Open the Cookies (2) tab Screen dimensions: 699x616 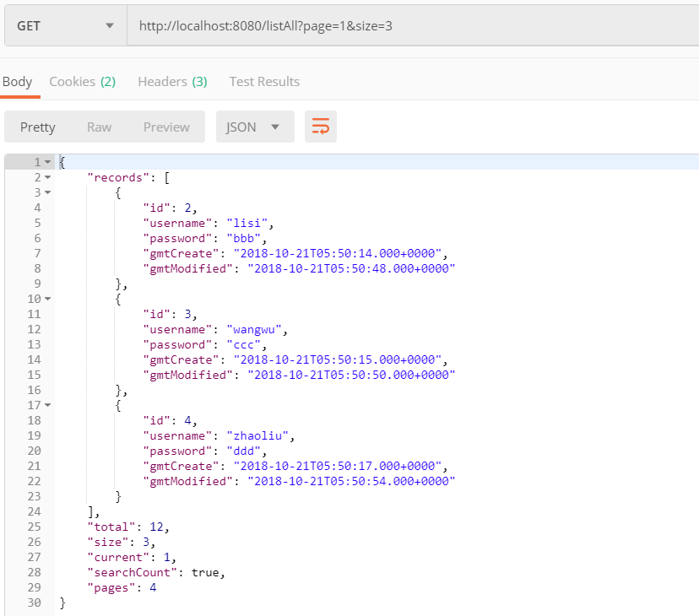[x=83, y=82]
